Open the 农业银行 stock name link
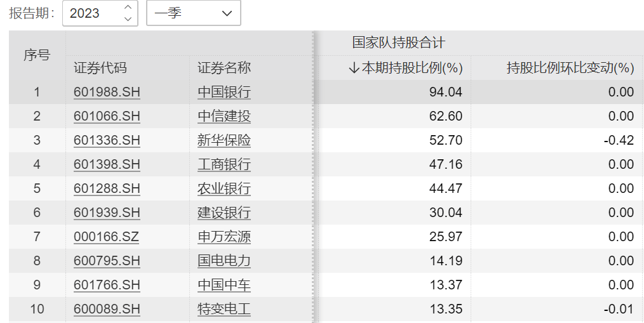Image resolution: width=644 pixels, height=323 pixels. pyautogui.click(x=224, y=188)
